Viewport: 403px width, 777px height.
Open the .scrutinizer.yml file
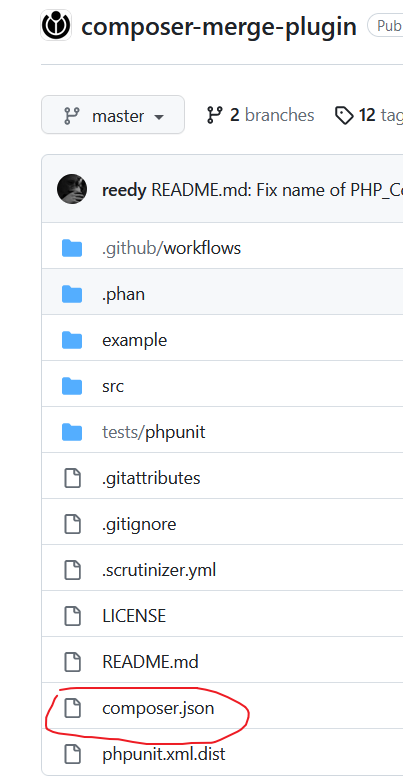(x=159, y=570)
